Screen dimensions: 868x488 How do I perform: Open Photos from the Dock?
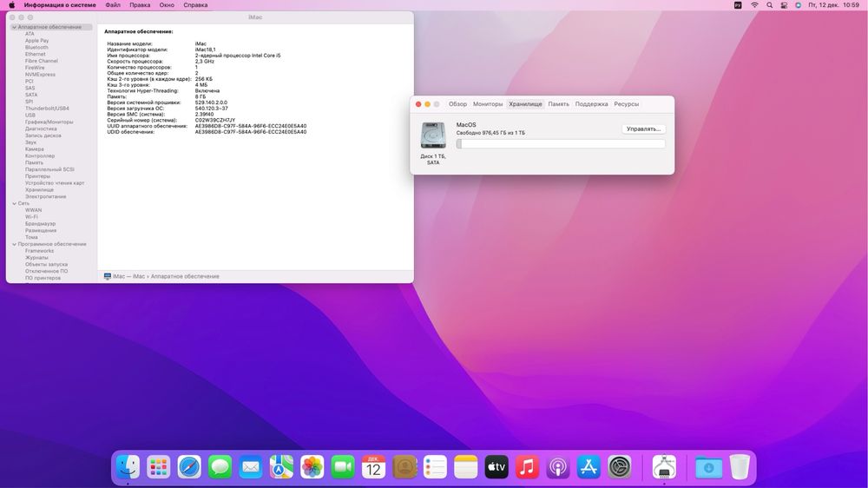[x=312, y=467]
